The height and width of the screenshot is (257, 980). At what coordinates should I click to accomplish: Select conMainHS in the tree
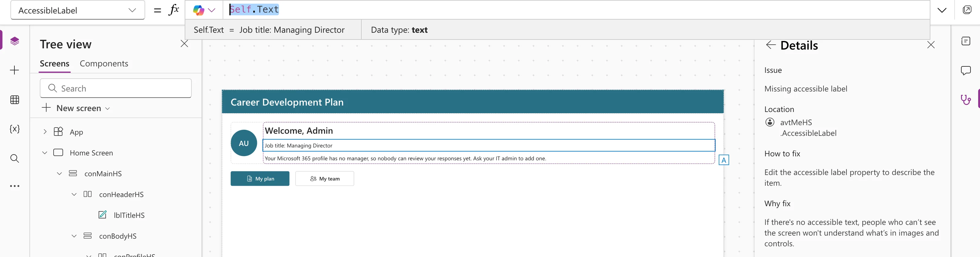[x=103, y=174]
